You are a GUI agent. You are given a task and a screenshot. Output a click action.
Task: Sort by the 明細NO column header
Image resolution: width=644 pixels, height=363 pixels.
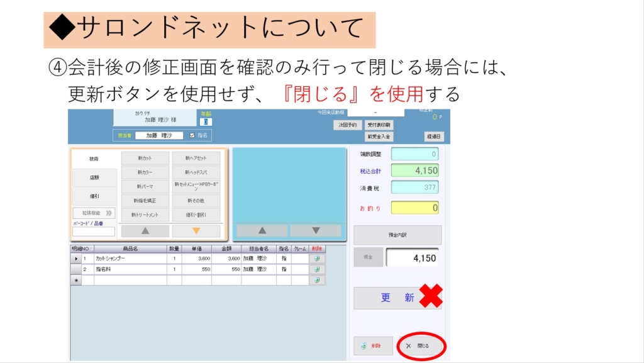click(82, 249)
